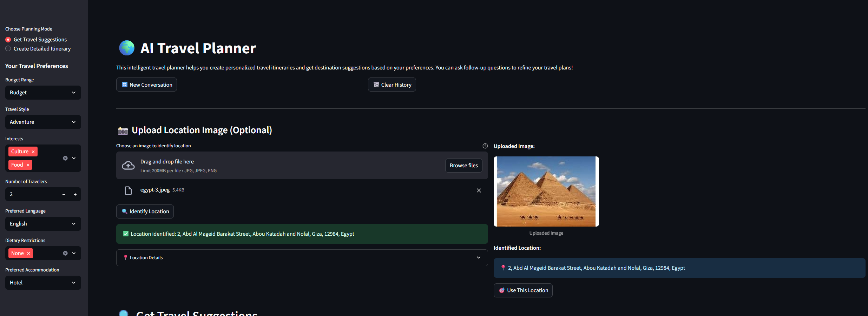868x316 pixels.
Task: Remove the None dietary restriction tag
Action: [x=28, y=253]
